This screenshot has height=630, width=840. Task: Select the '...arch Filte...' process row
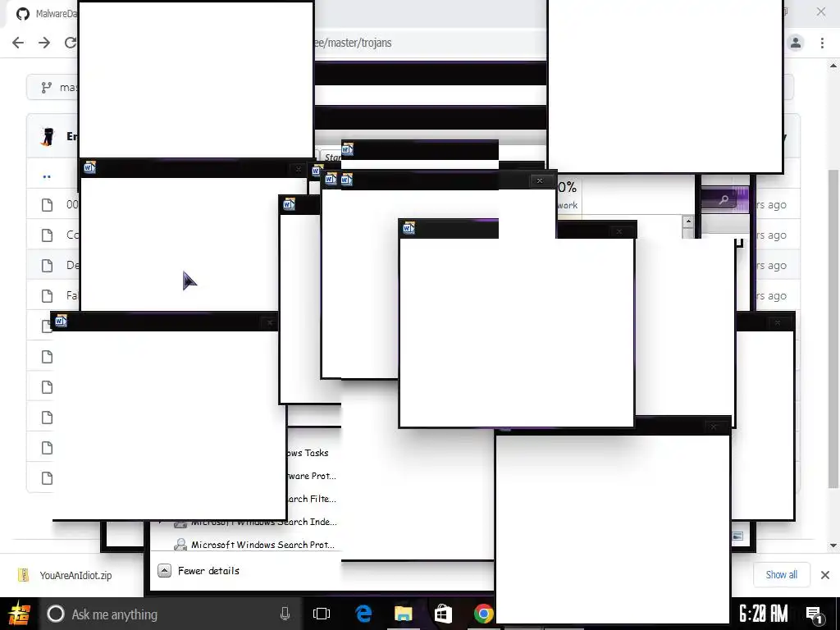click(313, 499)
